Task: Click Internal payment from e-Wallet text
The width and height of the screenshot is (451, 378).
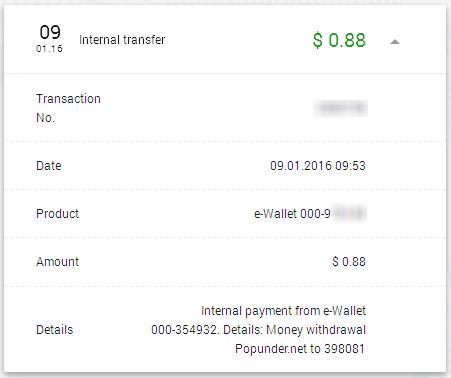Action: (283, 311)
